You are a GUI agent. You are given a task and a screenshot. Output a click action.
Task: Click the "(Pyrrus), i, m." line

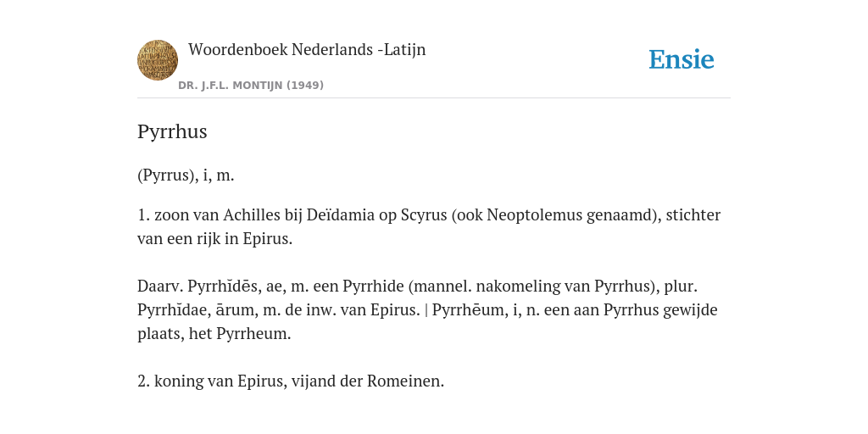tap(186, 175)
